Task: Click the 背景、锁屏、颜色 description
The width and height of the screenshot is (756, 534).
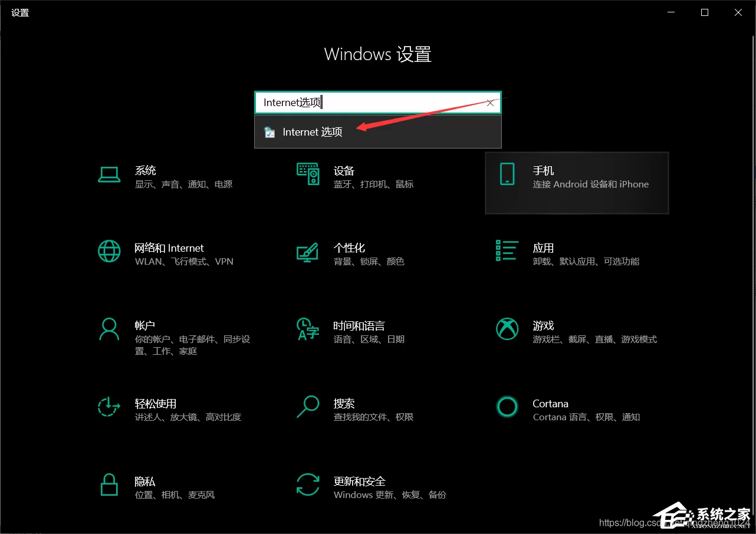Action: pos(369,262)
